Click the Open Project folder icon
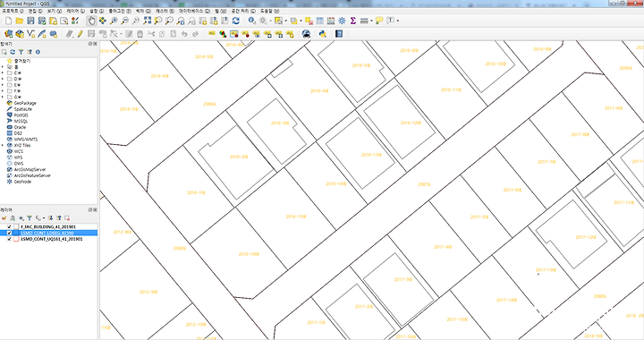644x340 pixels. (20, 21)
